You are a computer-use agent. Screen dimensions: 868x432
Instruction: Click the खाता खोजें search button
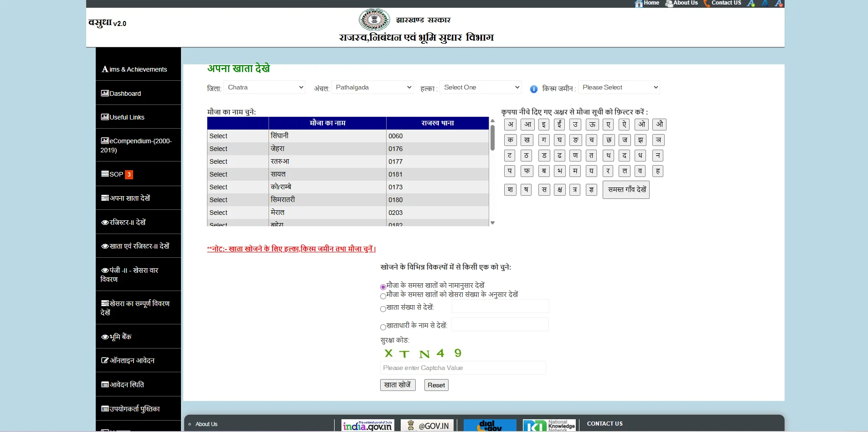click(397, 385)
